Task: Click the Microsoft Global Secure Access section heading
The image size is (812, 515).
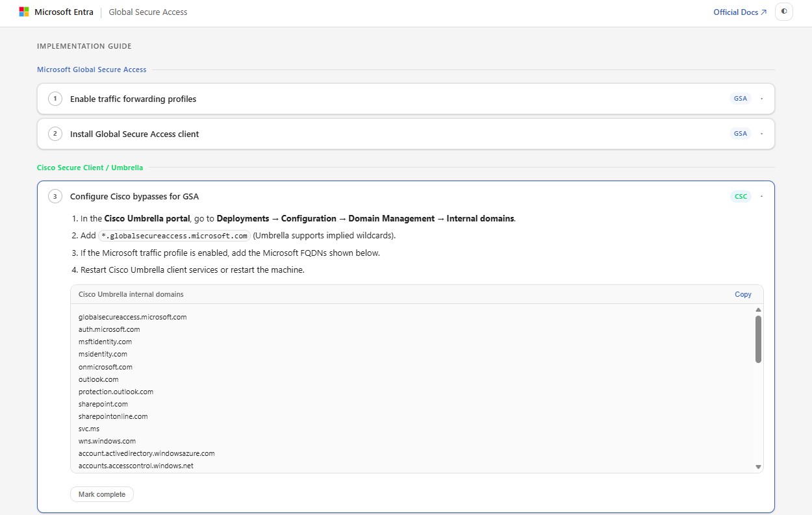Action: coord(92,69)
